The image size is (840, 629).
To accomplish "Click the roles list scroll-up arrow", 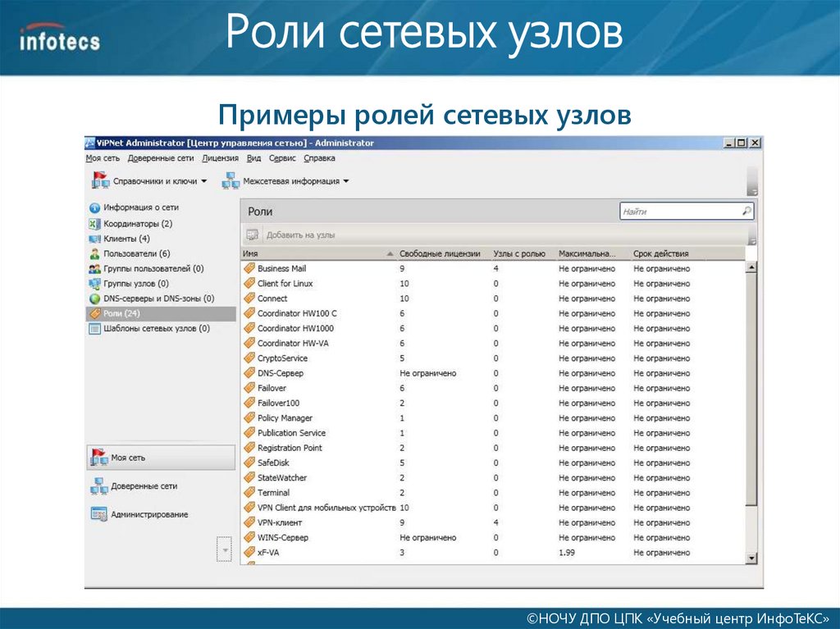I will point(751,267).
